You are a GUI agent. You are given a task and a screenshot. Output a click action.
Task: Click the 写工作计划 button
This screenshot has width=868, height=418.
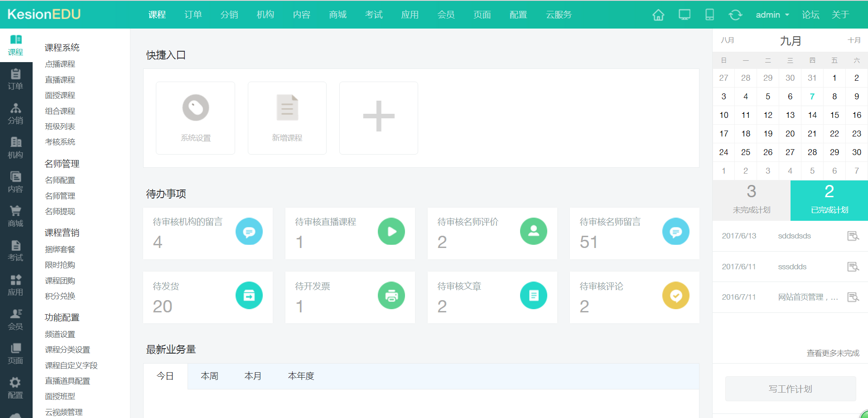(x=790, y=389)
